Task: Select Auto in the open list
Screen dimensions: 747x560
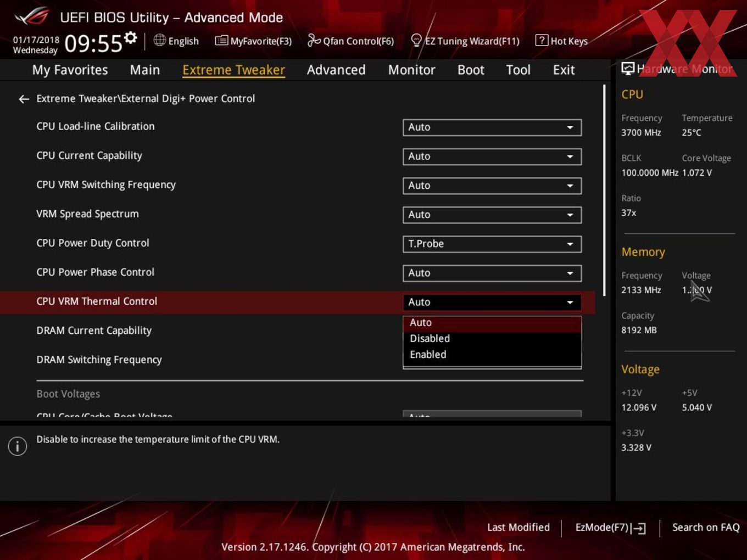Action: pos(492,323)
